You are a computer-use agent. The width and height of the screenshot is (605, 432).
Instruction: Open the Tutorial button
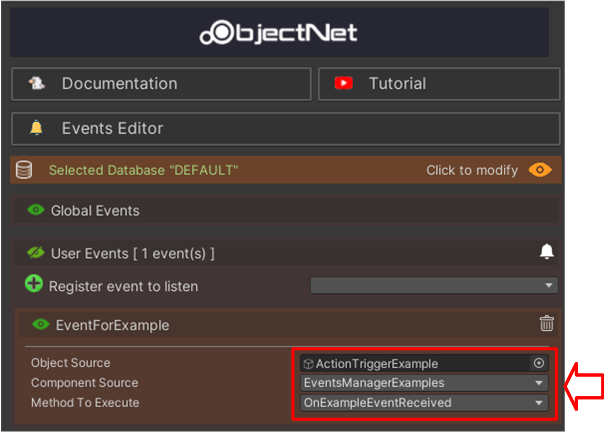tap(438, 84)
